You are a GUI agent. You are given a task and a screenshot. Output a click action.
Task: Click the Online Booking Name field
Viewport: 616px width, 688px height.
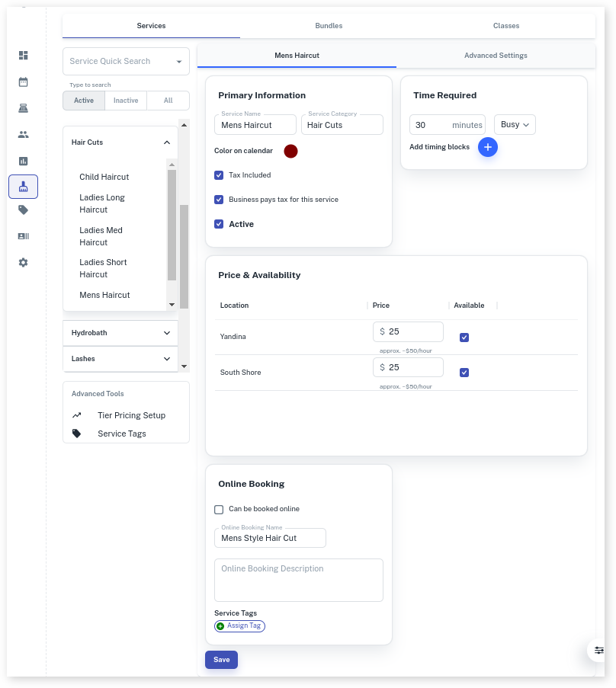[270, 538]
